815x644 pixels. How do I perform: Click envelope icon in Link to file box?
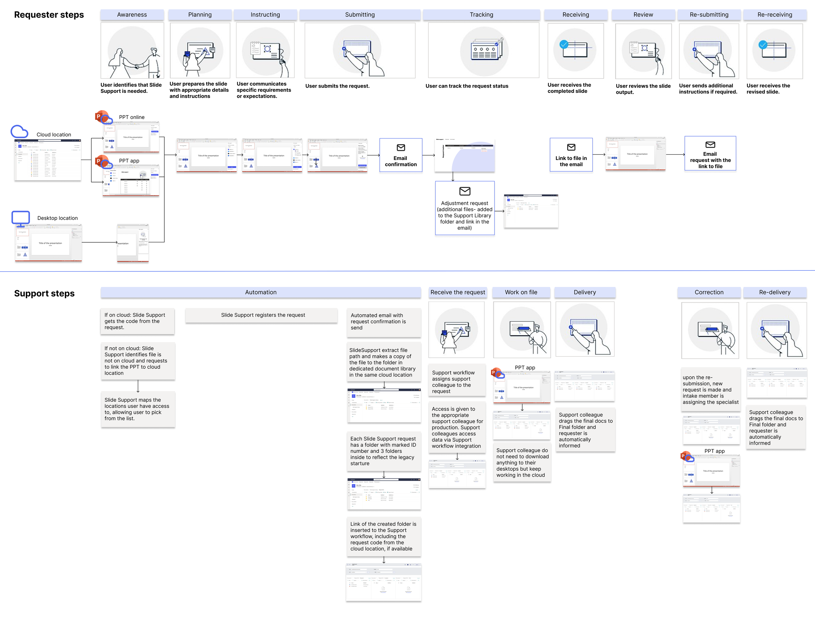pyautogui.click(x=571, y=147)
